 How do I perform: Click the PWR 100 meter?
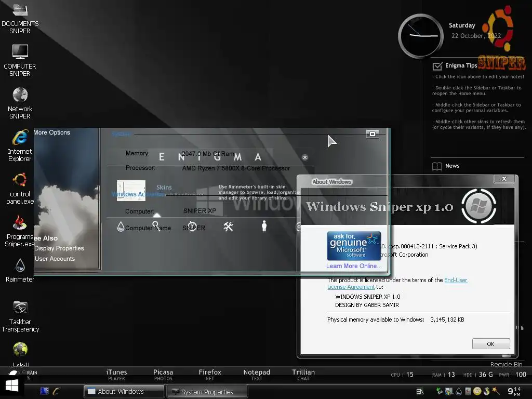[x=513, y=375]
